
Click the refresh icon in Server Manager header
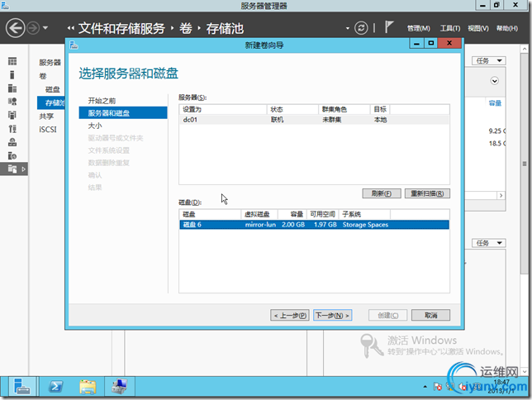click(361, 28)
